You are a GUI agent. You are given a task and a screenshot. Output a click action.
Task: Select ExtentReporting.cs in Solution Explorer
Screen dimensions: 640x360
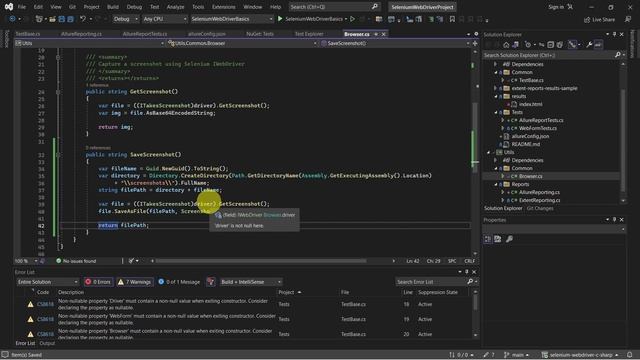point(539,200)
